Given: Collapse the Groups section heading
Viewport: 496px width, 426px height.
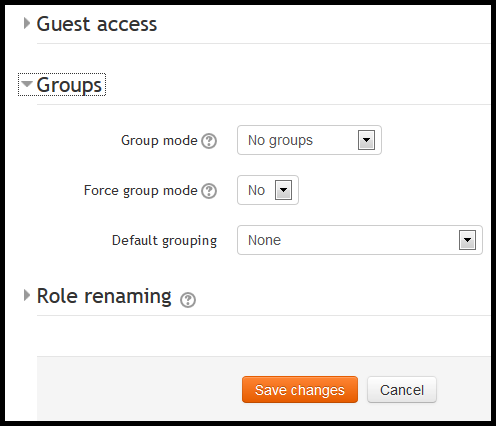Looking at the screenshot, I should (x=69, y=85).
